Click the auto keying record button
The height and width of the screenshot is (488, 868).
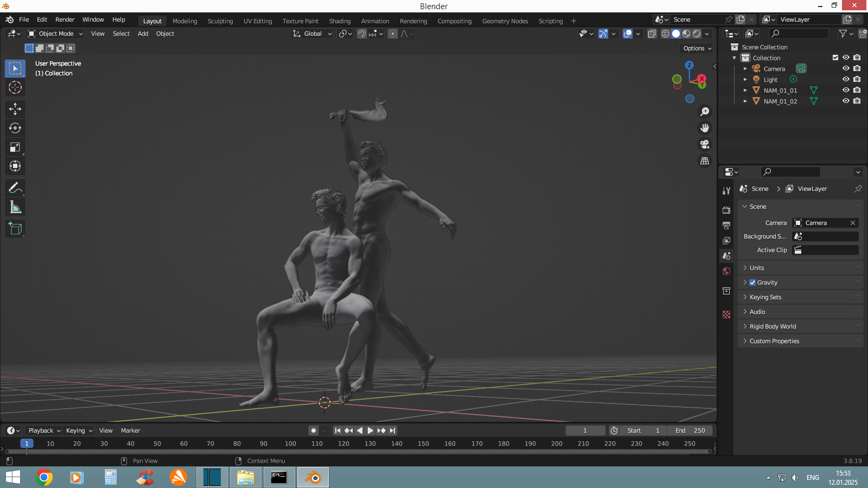pos(314,431)
